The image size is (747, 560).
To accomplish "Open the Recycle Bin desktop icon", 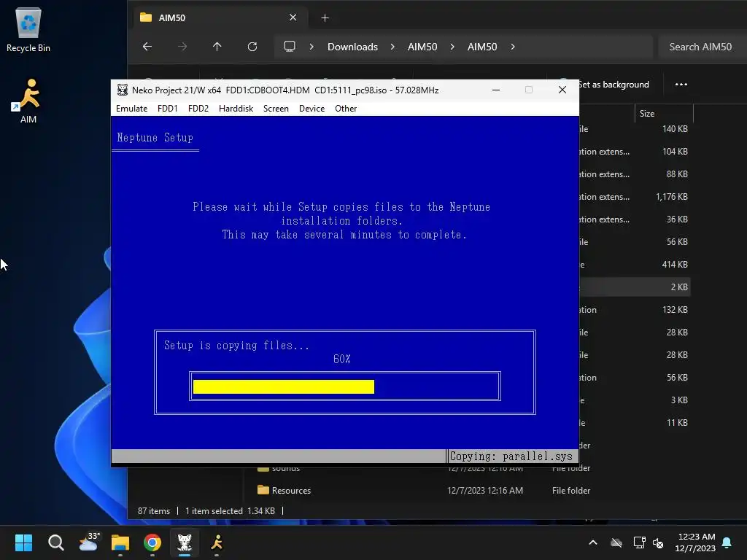I will click(28, 29).
